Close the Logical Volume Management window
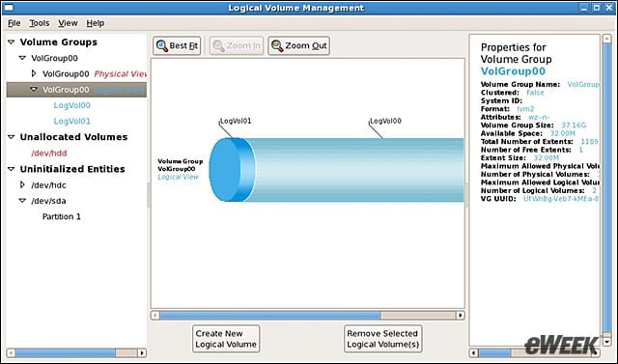 coord(608,8)
